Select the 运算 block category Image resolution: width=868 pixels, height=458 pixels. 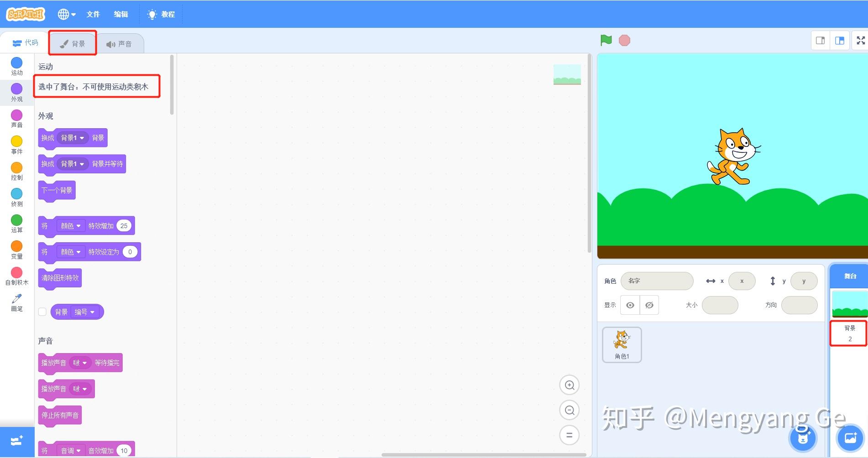pyautogui.click(x=17, y=224)
